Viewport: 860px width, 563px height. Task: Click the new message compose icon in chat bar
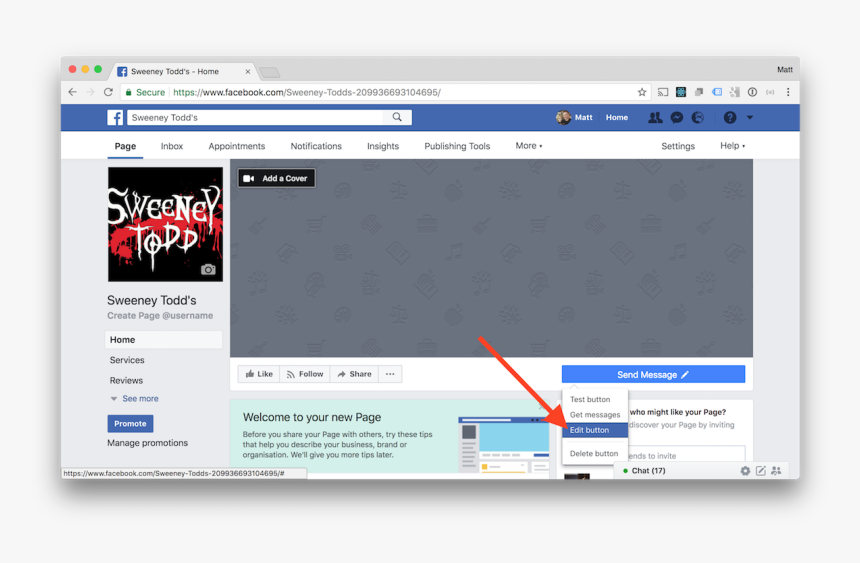coord(761,471)
